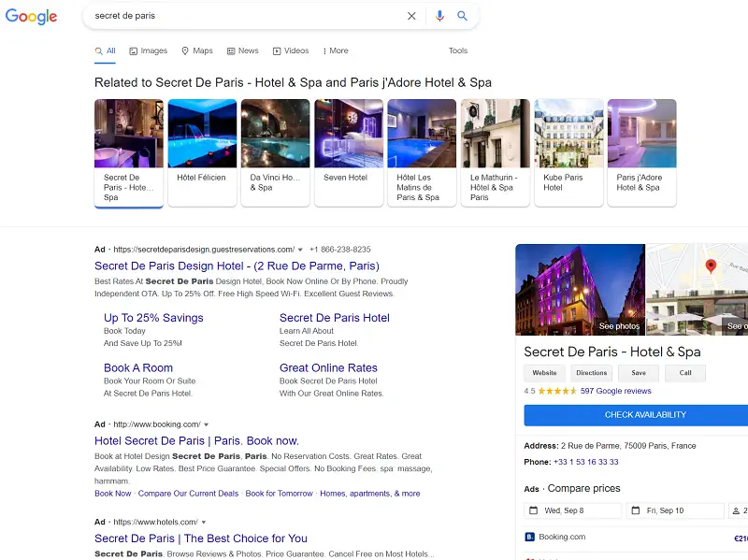Select the Kube Paris Hotel card
Screen dimensions: 748x560
click(568, 153)
